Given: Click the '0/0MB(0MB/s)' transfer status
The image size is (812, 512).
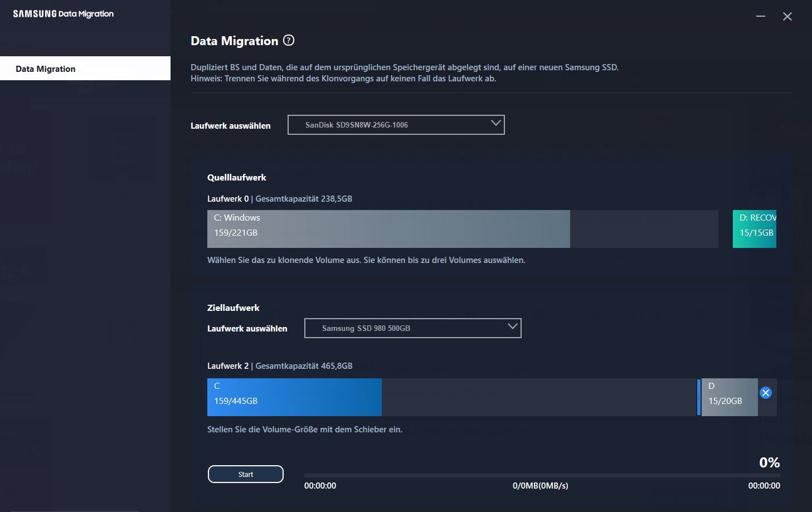Looking at the screenshot, I should tap(541, 486).
